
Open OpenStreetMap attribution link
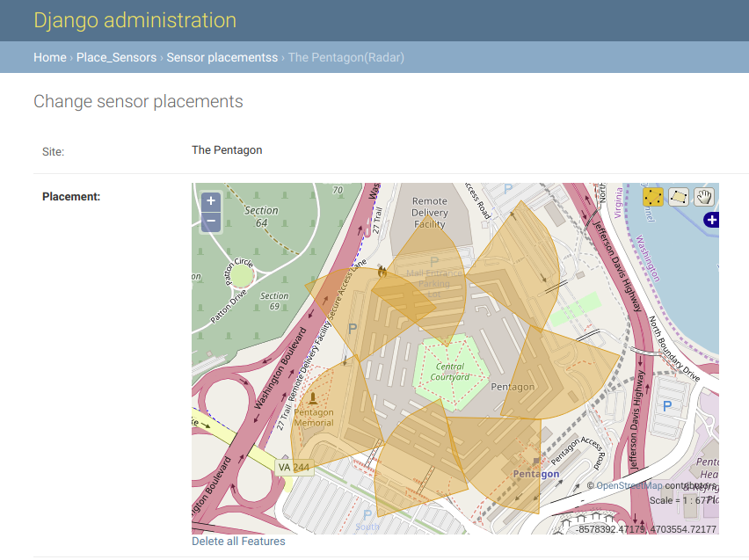tap(629, 485)
